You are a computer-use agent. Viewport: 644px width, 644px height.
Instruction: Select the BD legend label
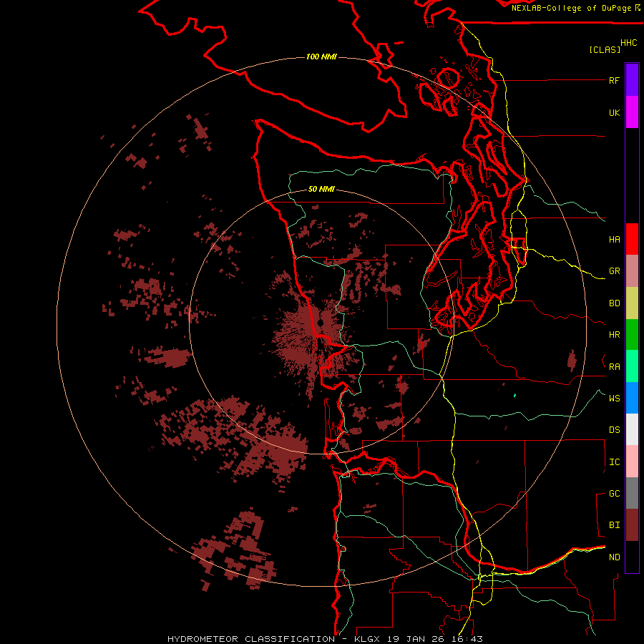(614, 303)
